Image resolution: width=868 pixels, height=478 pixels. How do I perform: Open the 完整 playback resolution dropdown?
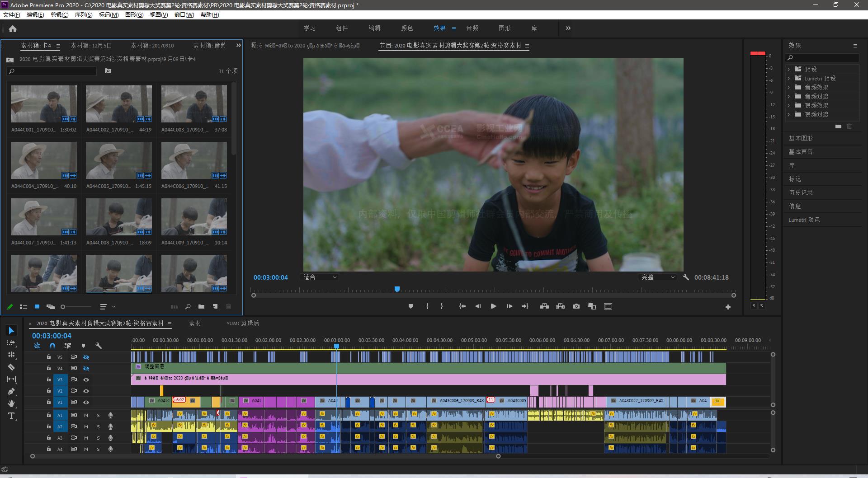point(658,277)
